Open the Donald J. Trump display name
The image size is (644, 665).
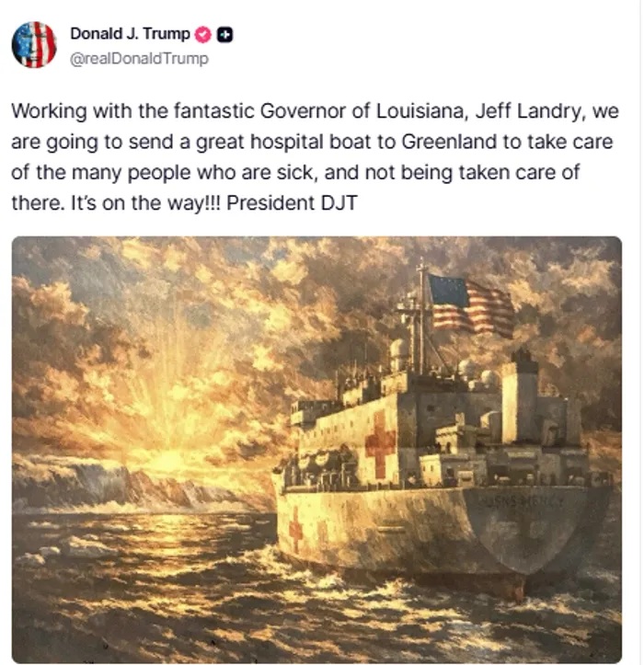pyautogui.click(x=130, y=34)
